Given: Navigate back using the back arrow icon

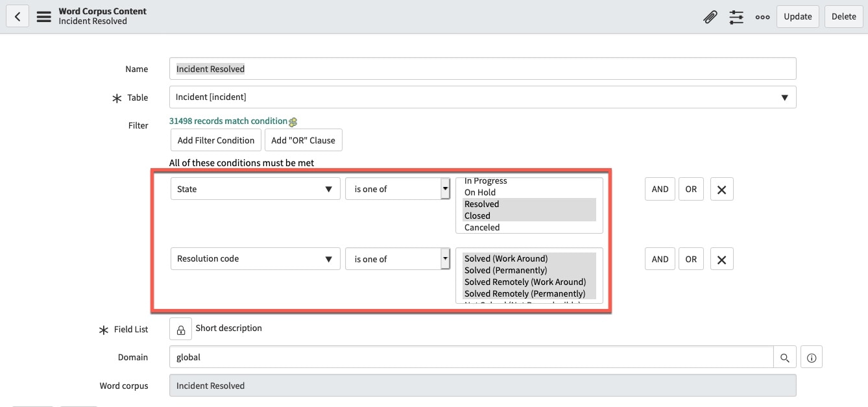Looking at the screenshot, I should click(18, 16).
